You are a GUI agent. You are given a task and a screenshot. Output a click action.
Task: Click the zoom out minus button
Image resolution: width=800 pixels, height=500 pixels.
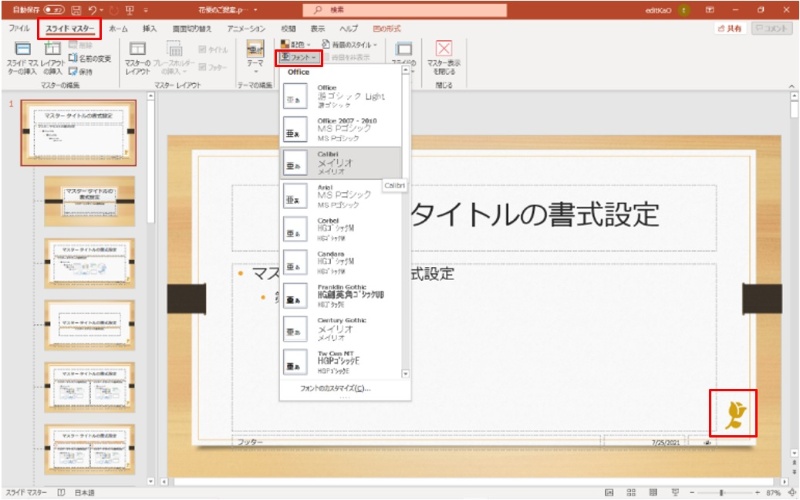[x=692, y=492]
